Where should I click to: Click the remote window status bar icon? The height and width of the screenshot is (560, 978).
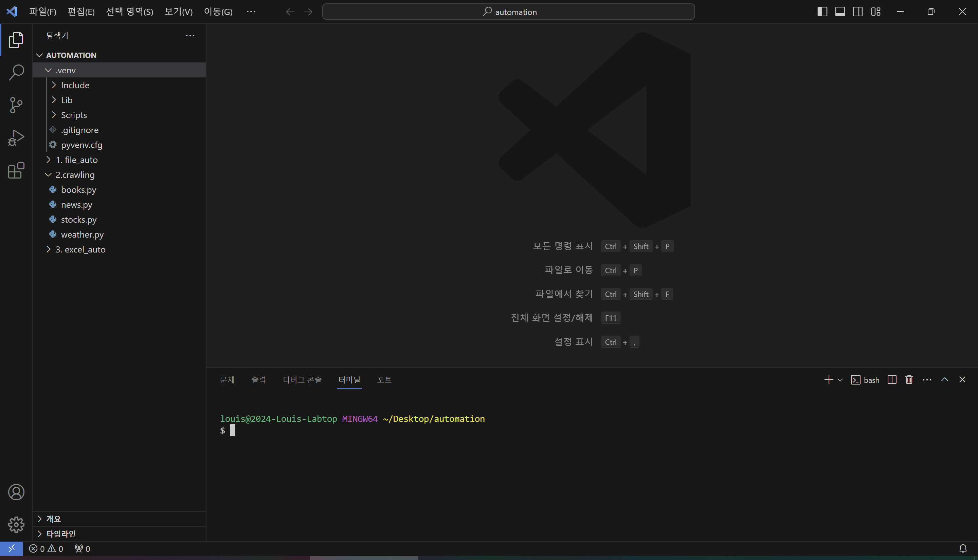[12, 548]
